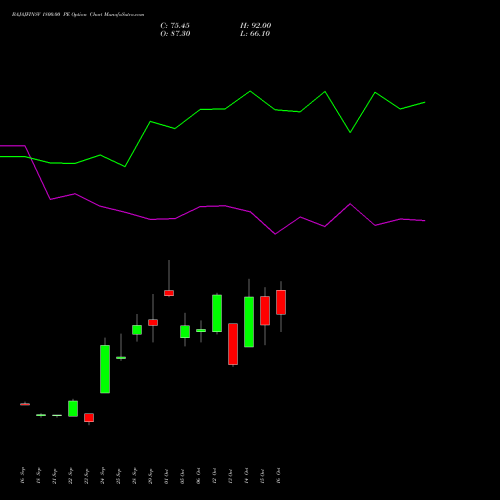The image size is (500, 500).
Task: Click the green candle for 14 Oct
Action: 249,322
